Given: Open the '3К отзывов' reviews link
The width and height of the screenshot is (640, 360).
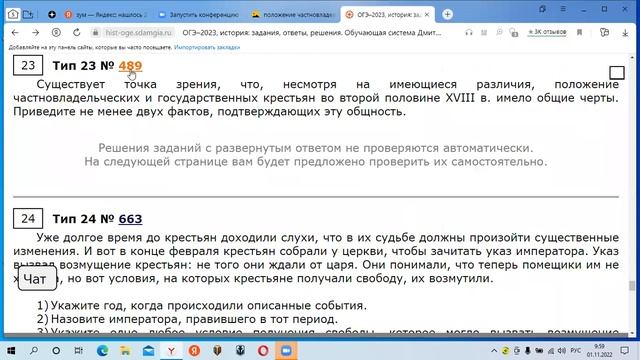Looking at the screenshot, I should pos(547,32).
